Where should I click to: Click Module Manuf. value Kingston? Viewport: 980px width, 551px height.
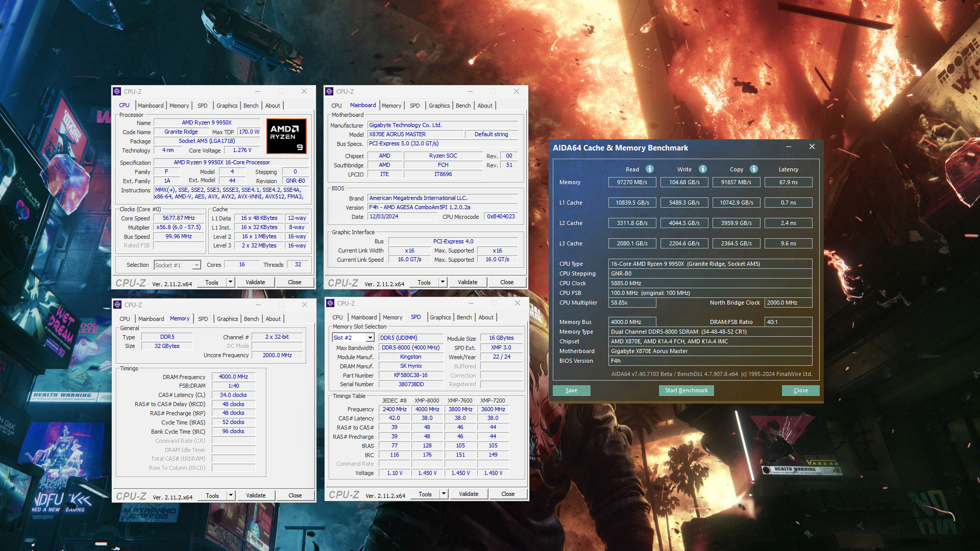coord(411,357)
